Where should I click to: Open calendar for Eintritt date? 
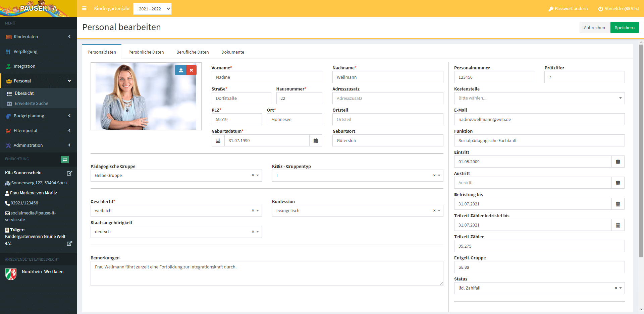618,162
